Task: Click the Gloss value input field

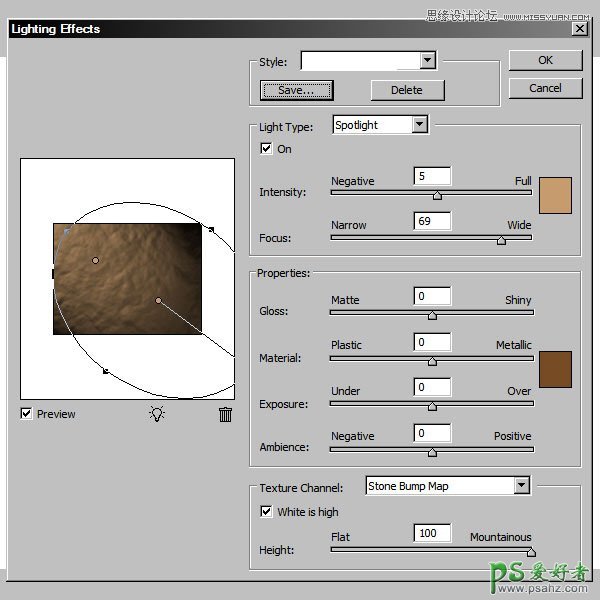Action: [x=432, y=296]
